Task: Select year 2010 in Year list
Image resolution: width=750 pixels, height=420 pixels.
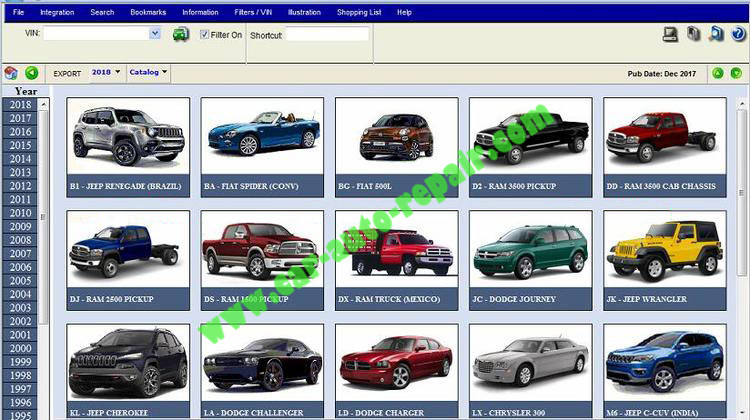Action: 20,213
